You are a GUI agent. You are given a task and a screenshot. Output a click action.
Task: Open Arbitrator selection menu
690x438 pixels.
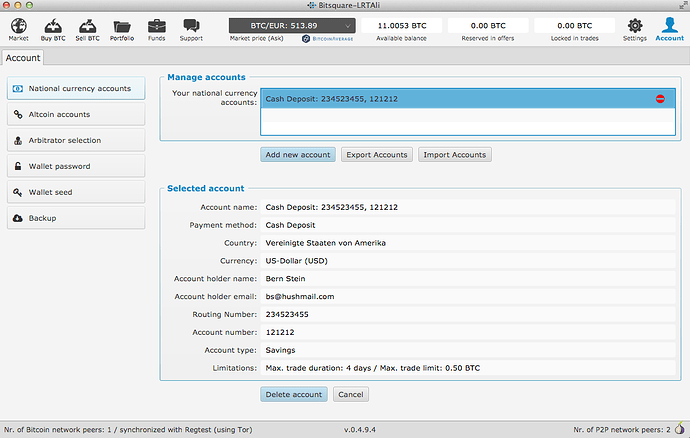click(76, 140)
